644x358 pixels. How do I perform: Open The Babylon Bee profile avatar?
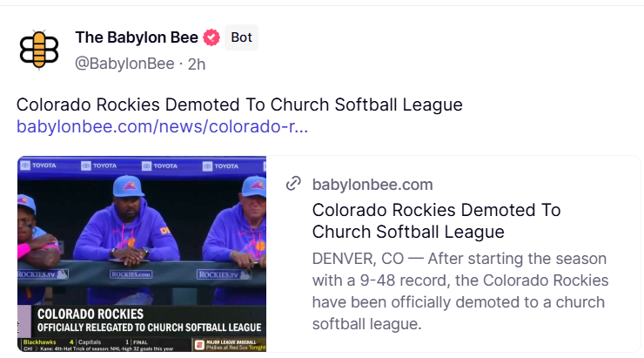pos(39,51)
